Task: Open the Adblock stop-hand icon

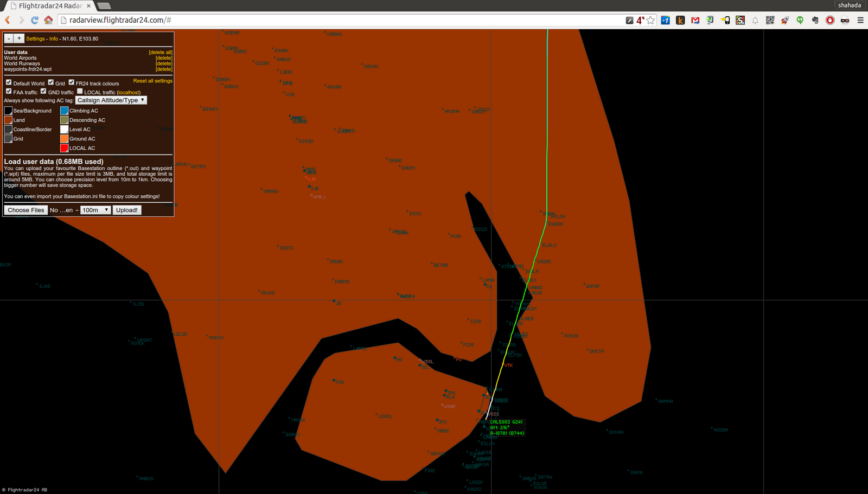Action: (830, 20)
